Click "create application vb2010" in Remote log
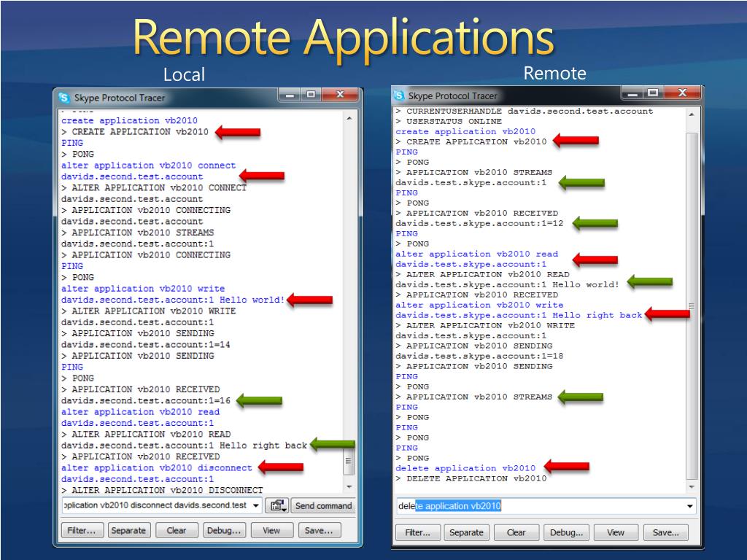Image resolution: width=747 pixels, height=560 pixels. tap(465, 132)
